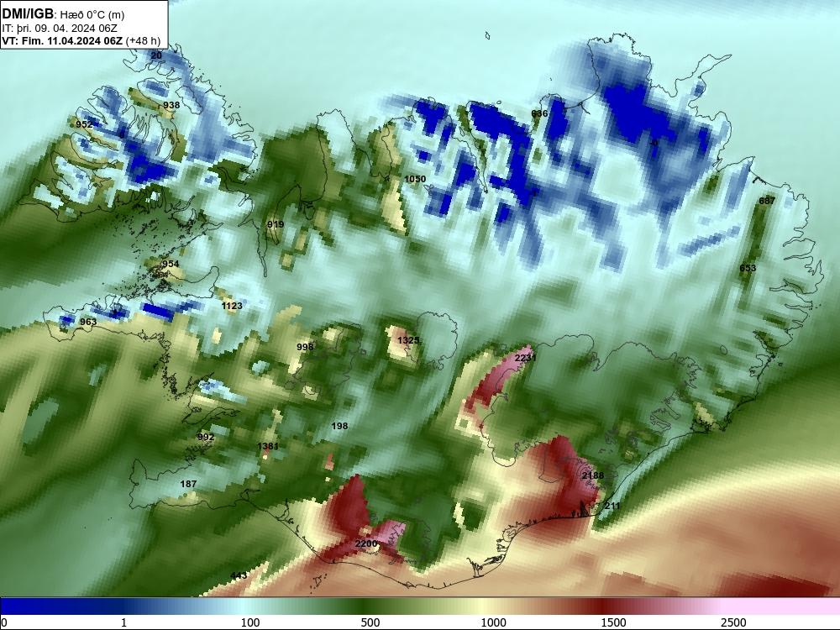This screenshot has height=630, width=840.
Task: Click the map value 954
Action: 171,264
